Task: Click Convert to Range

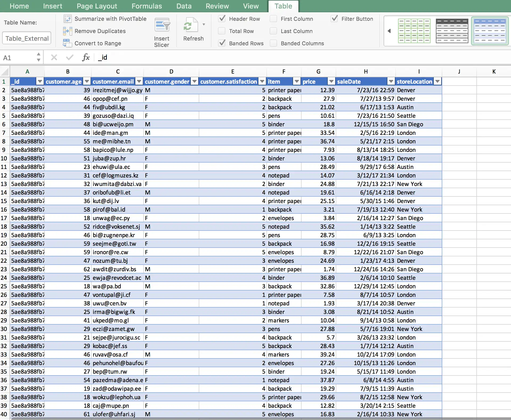Action: point(98,43)
